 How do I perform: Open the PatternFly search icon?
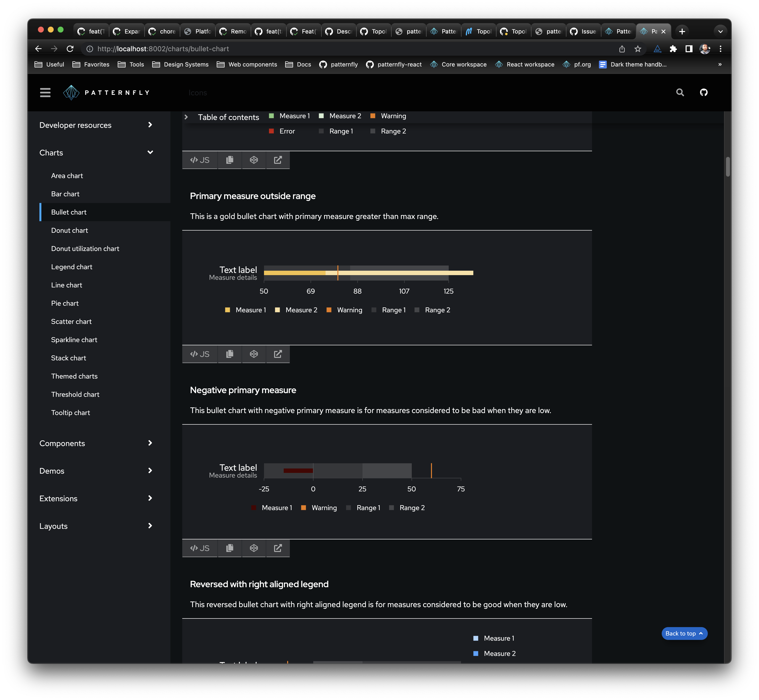tap(680, 92)
